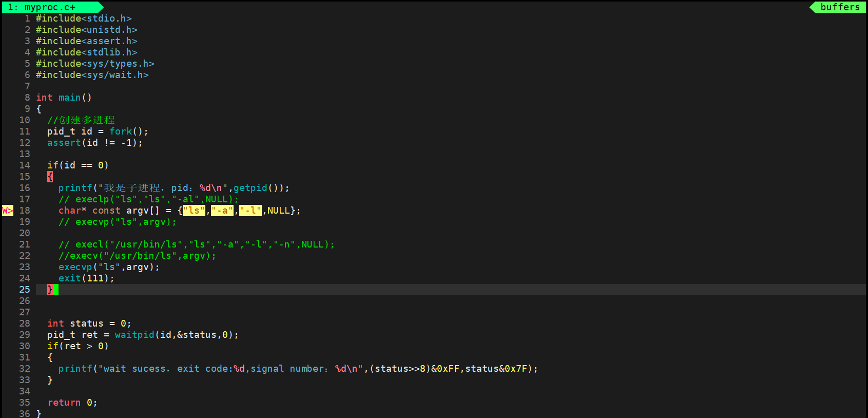
Task: Click #include<assert.h> on line 3
Action: (87, 41)
